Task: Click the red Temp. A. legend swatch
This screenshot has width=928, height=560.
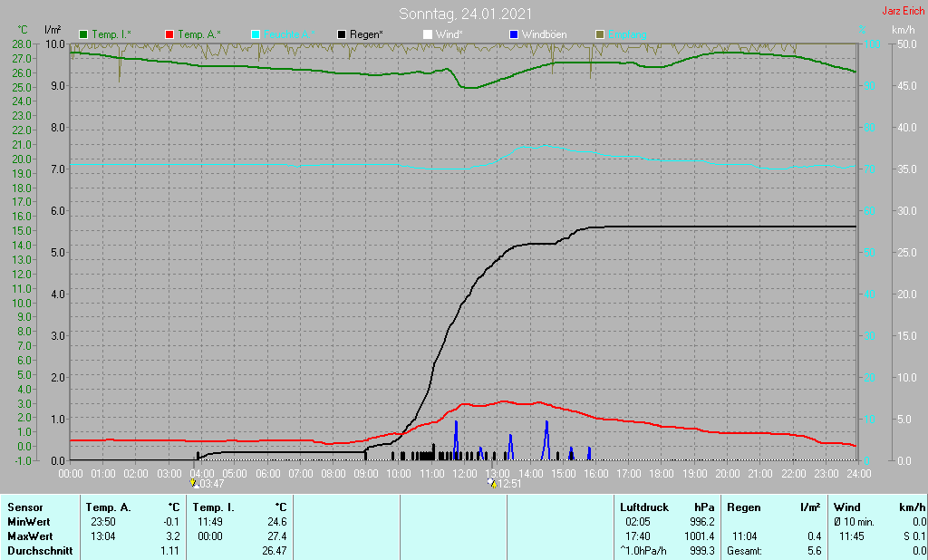Action: click(169, 35)
